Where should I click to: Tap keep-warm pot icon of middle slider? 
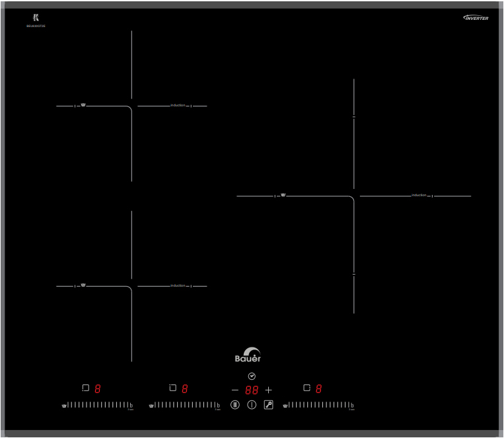pyautogui.click(x=151, y=406)
